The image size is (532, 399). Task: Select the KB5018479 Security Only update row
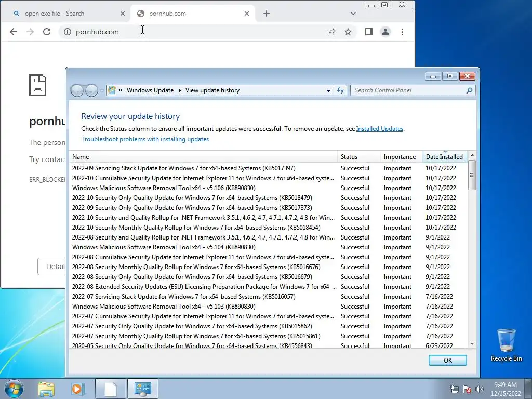coord(268,198)
